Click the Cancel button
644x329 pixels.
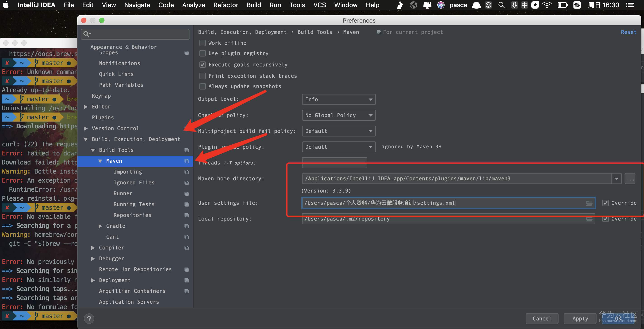(542, 319)
